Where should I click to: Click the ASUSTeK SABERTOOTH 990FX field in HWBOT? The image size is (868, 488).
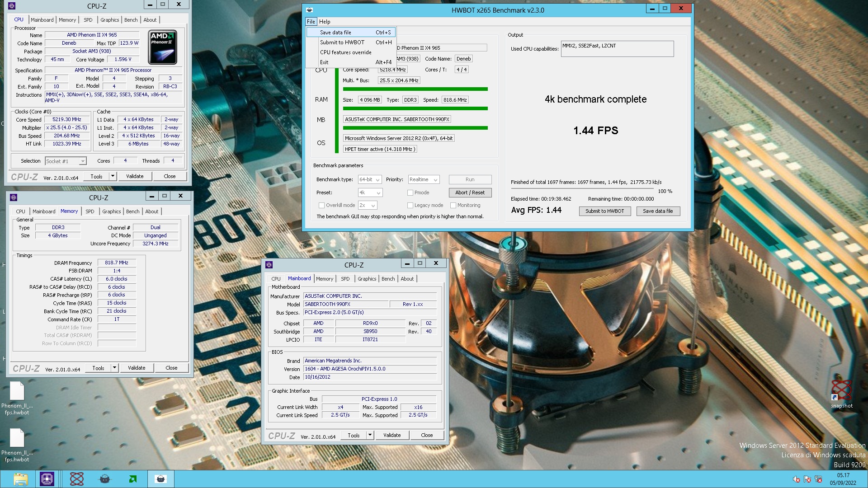point(397,119)
